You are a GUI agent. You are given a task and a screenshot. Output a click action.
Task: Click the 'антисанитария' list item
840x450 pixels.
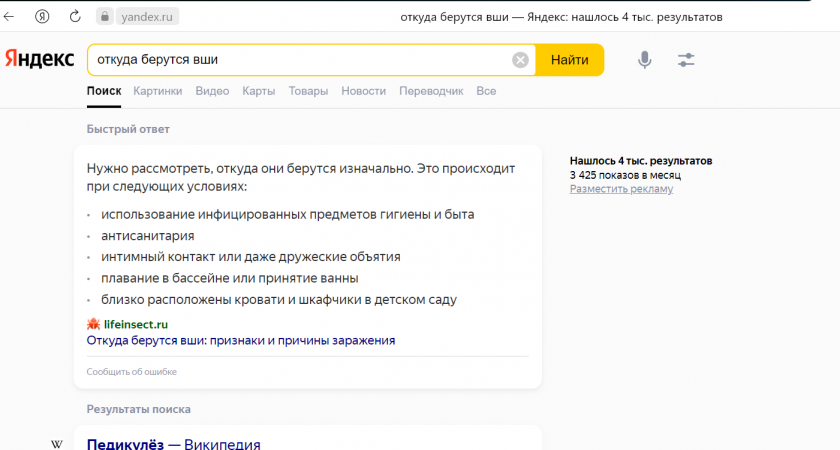pos(148,236)
